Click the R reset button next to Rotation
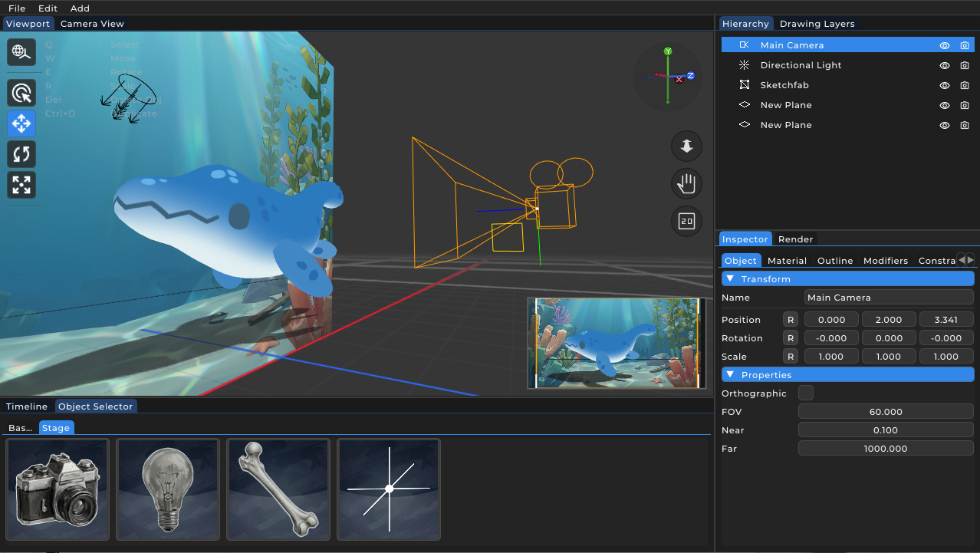This screenshot has height=553, width=980. click(x=790, y=337)
